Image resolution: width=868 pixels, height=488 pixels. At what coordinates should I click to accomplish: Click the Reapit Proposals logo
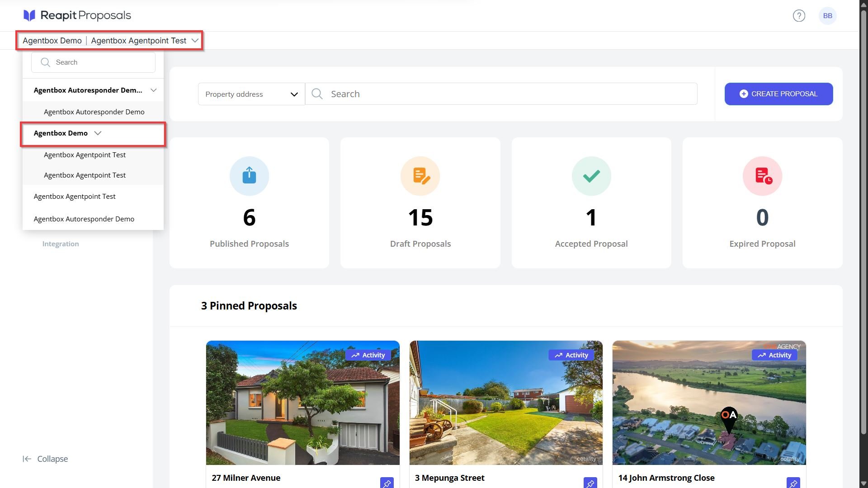pyautogui.click(x=77, y=15)
